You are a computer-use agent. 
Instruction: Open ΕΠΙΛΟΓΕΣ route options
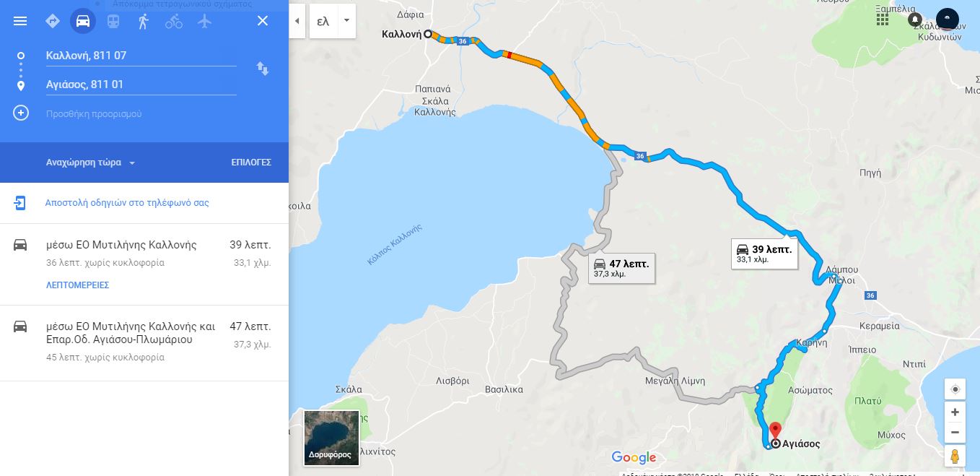click(x=251, y=163)
